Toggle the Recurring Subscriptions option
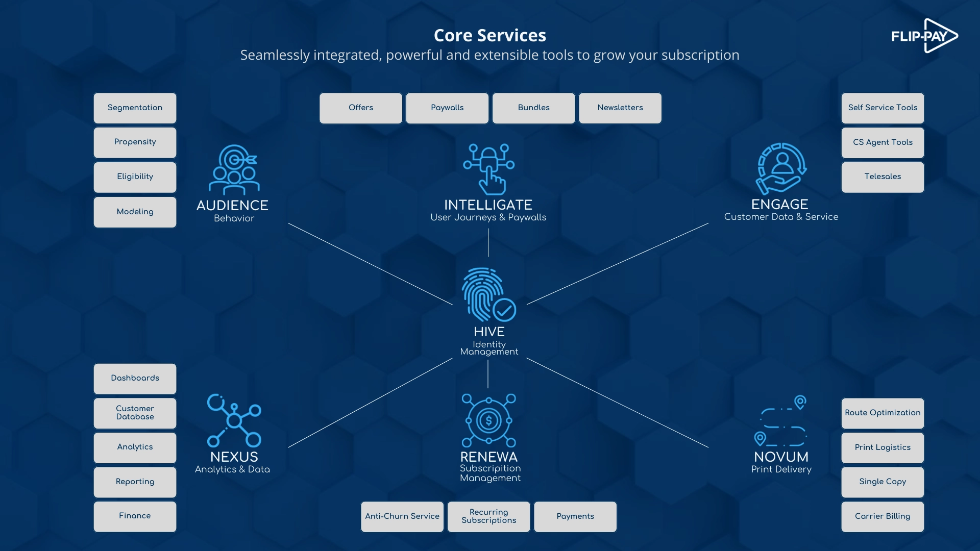Screen dimensions: 980x551 pyautogui.click(x=489, y=517)
